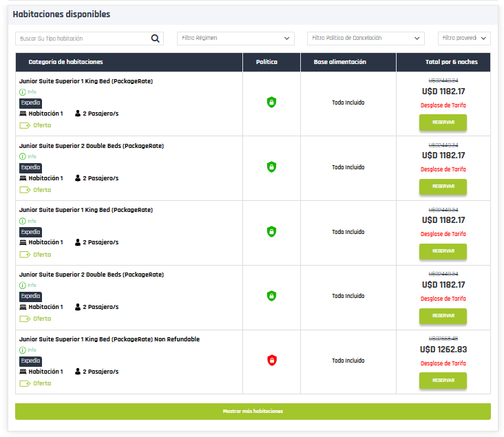Image resolution: width=504 pixels, height=437 pixels.
Task: Select the 'USD 1262.83' price
Action: 443,350
